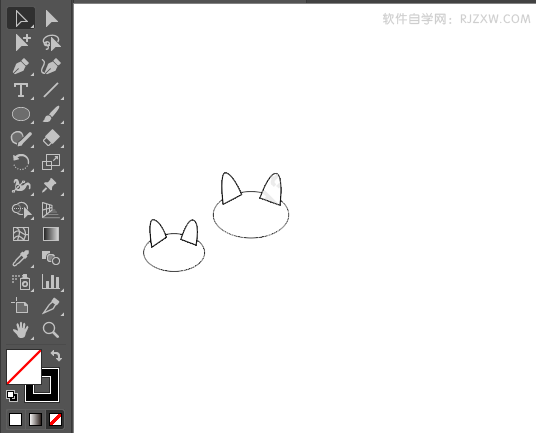
Task: Select the Eyedropper tool
Action: pos(21,258)
